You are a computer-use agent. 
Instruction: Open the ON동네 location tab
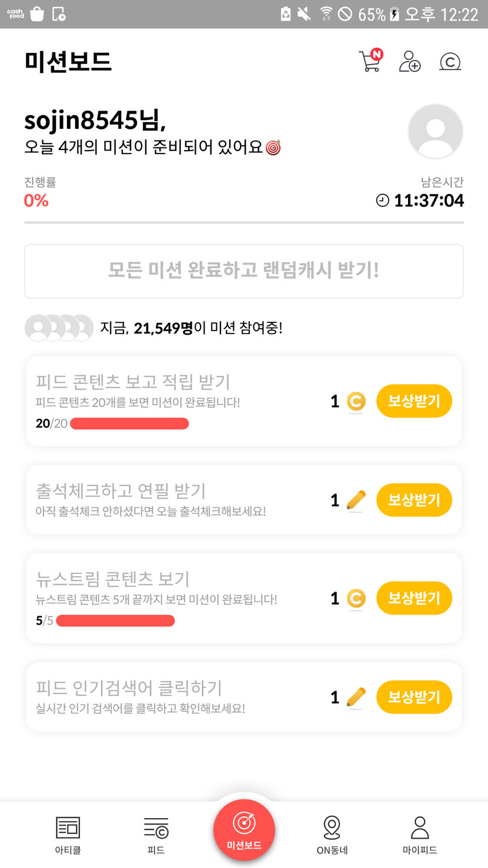(332, 834)
